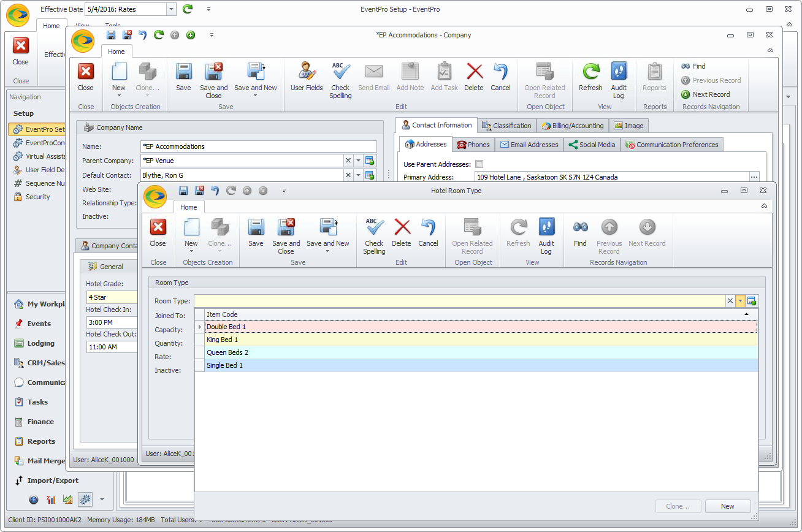
Task: Click New button in Room Type dropdown footer
Action: point(728,506)
